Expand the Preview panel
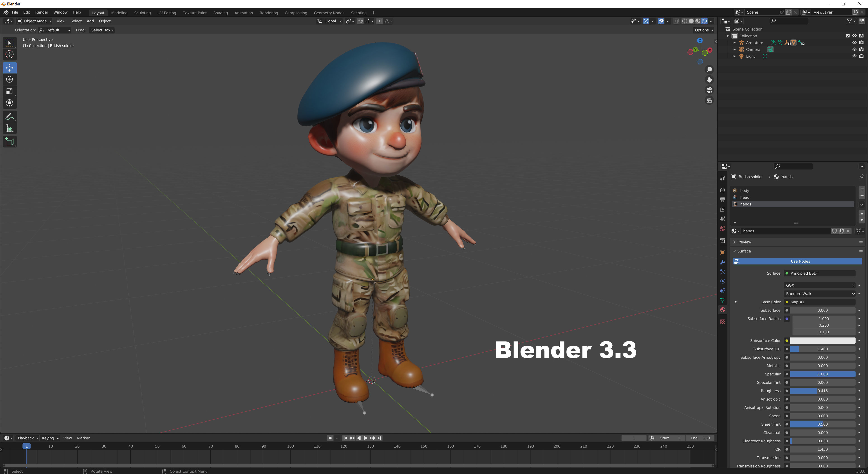Image resolution: width=868 pixels, height=474 pixels. (735, 242)
